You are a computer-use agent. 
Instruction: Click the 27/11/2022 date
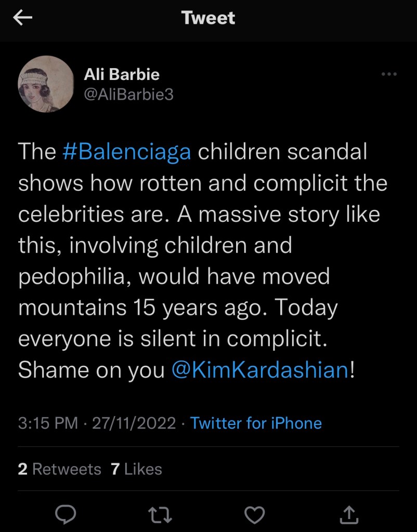point(134,423)
